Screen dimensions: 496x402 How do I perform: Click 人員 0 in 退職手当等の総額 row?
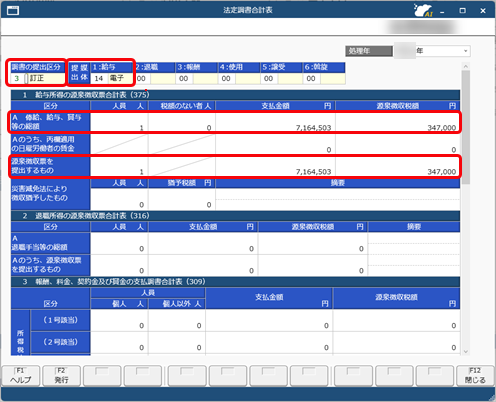pos(119,243)
